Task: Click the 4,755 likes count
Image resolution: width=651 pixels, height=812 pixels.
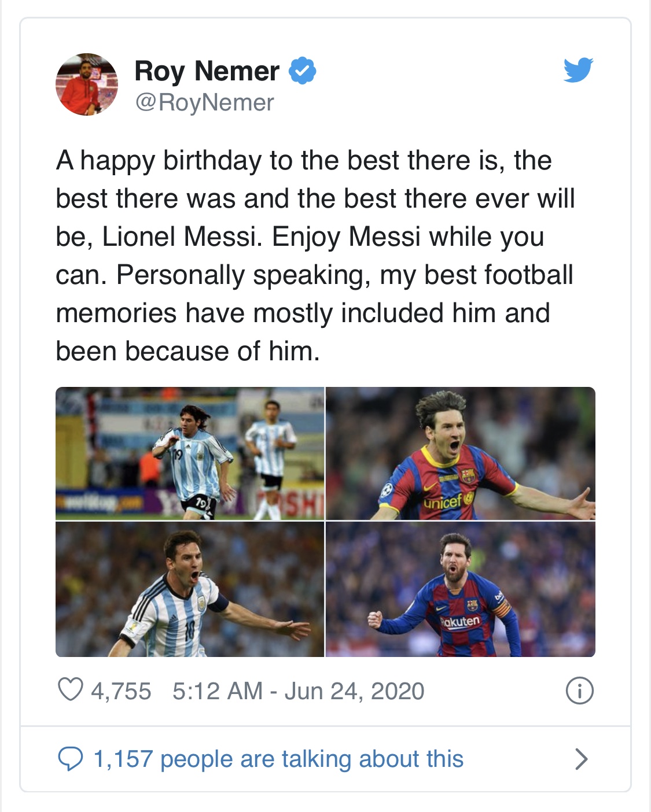Action: (121, 691)
